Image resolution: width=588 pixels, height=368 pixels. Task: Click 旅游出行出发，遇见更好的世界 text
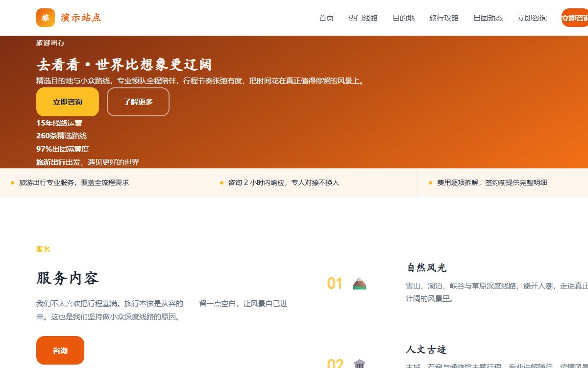88,162
